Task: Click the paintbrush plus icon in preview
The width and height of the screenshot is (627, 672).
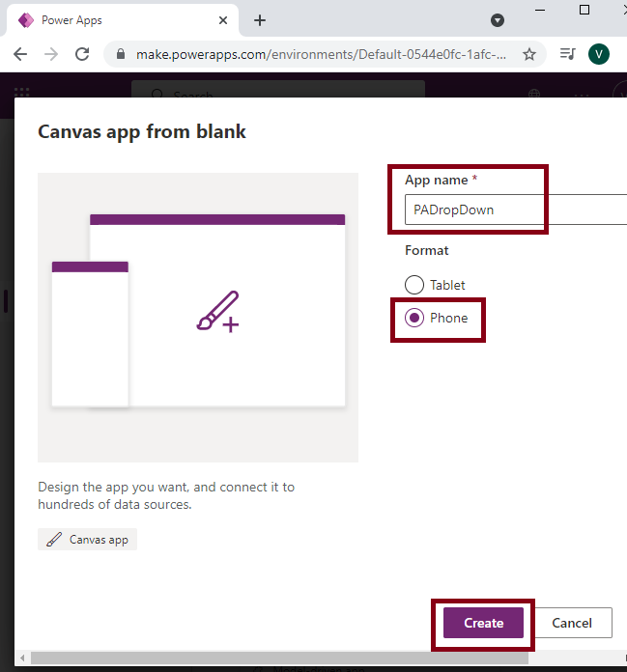Action: [218, 312]
